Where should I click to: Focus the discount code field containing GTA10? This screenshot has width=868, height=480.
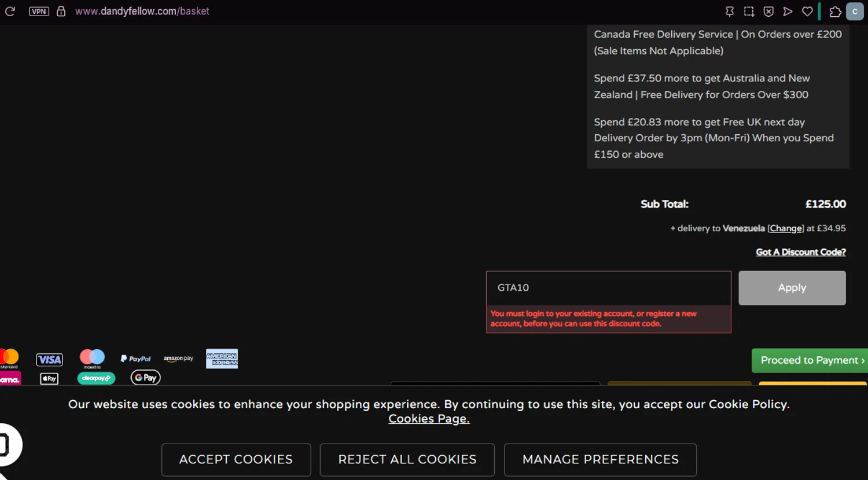coord(609,288)
